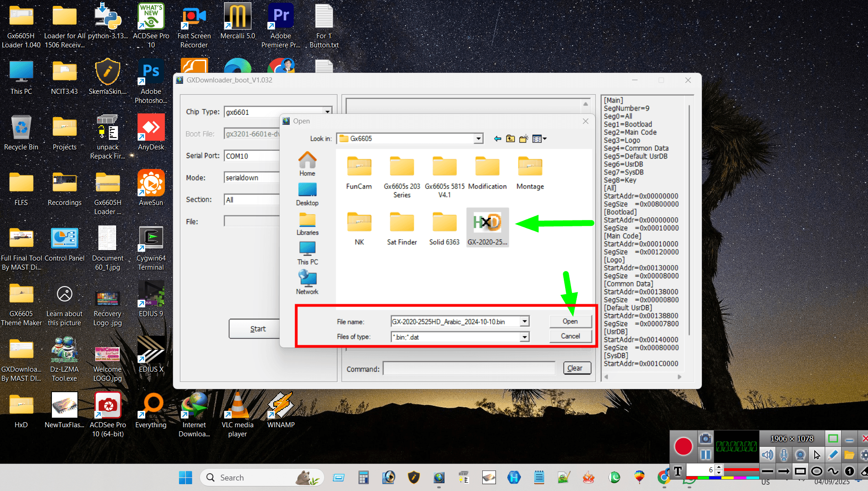Toggle microphone recording in the recorder
This screenshot has height=491, width=868.
click(784, 455)
